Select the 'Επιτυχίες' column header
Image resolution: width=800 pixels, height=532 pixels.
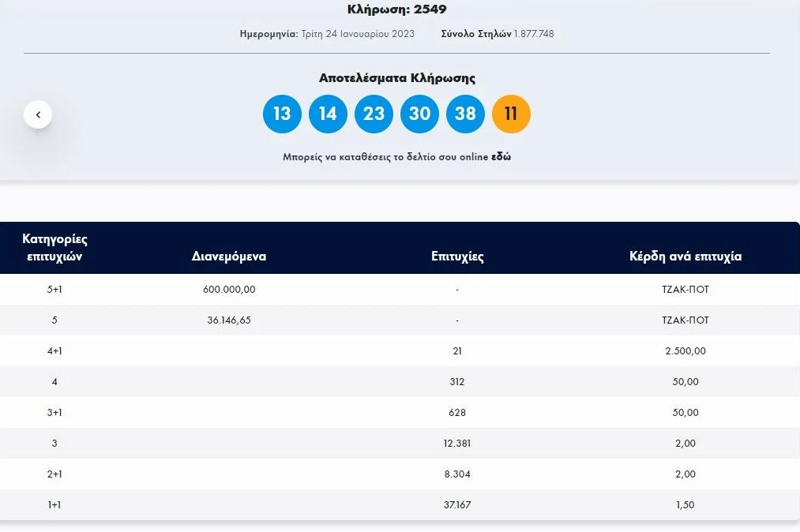pyautogui.click(x=457, y=257)
